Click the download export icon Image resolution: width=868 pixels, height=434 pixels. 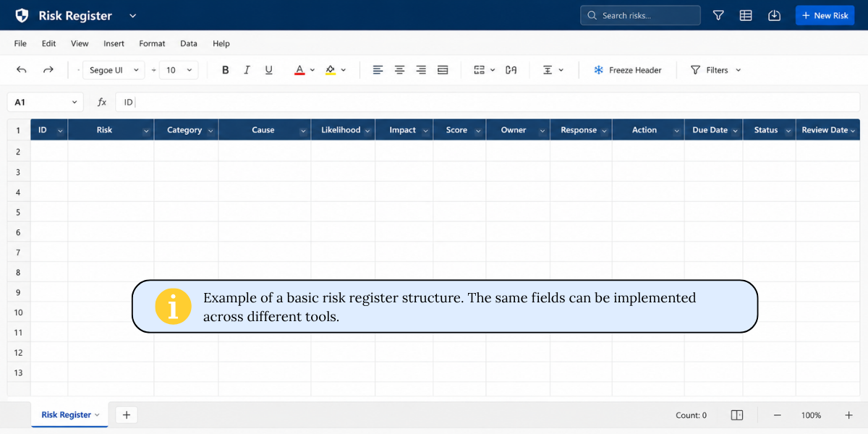(774, 15)
